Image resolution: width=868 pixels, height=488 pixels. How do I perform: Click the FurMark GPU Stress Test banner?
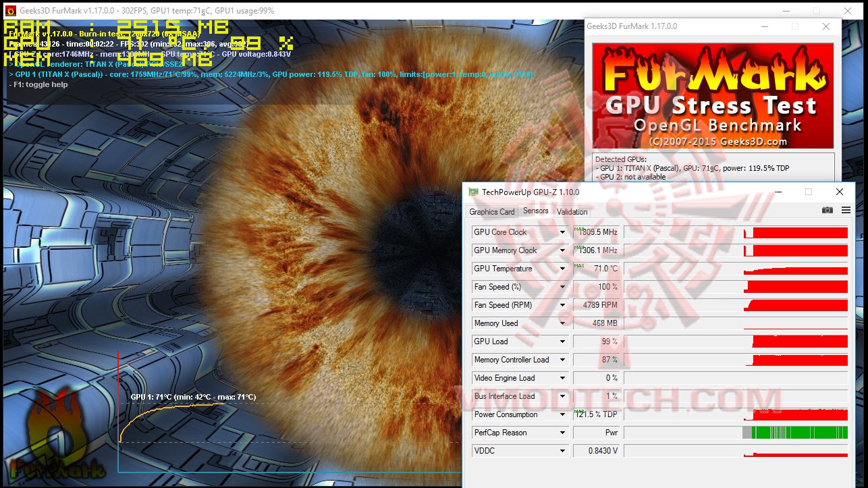click(x=713, y=96)
